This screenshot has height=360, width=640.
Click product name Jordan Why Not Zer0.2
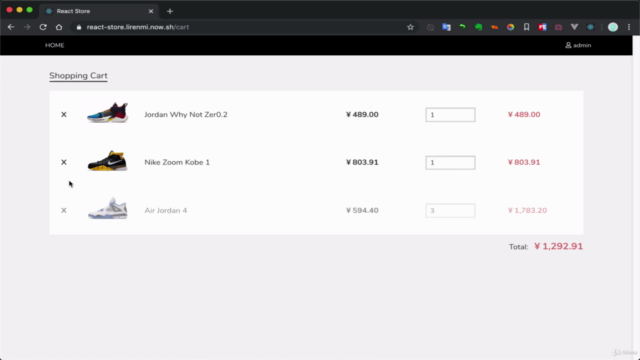click(x=186, y=115)
